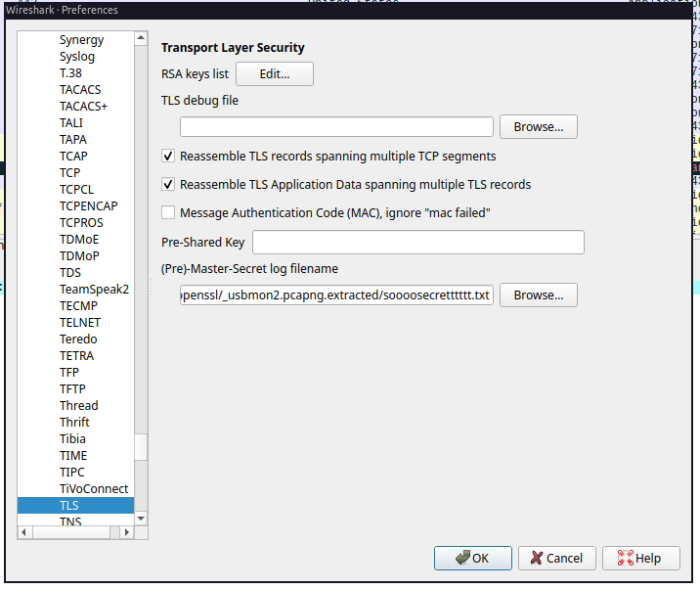Toggle reassemble TLS Application Data checkbox

click(x=168, y=184)
